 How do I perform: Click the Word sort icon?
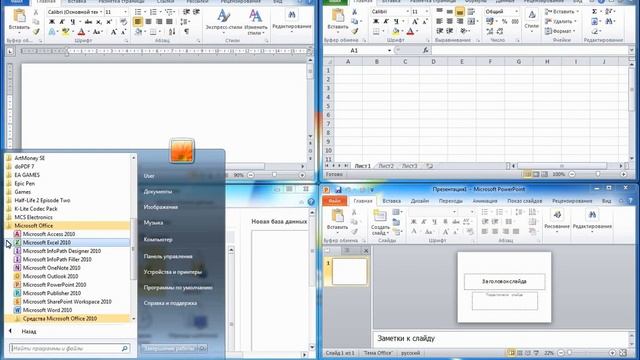[x=172, y=31]
